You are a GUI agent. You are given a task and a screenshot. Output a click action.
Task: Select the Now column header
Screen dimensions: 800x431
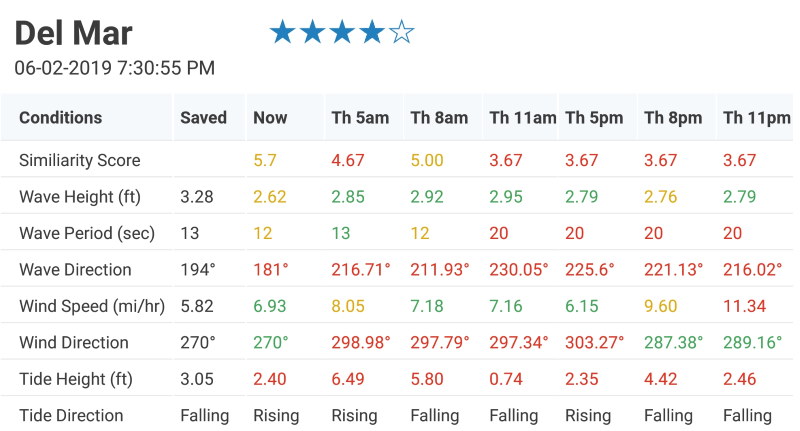270,118
